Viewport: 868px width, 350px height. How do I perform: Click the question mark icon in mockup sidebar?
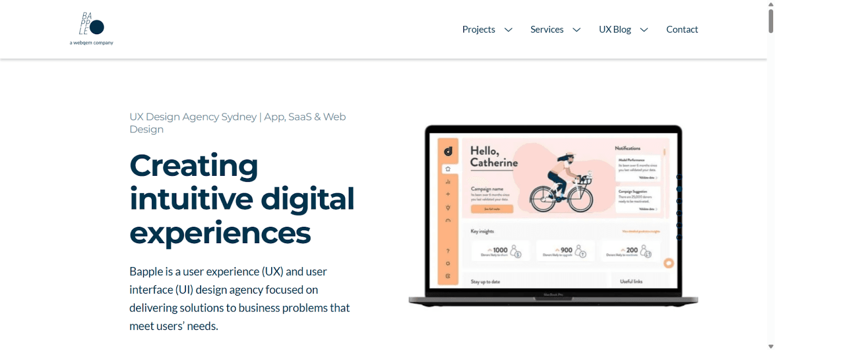click(448, 251)
